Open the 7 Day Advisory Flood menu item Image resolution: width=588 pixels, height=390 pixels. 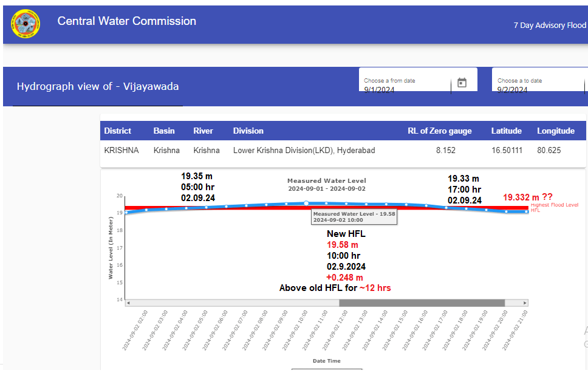pos(550,26)
